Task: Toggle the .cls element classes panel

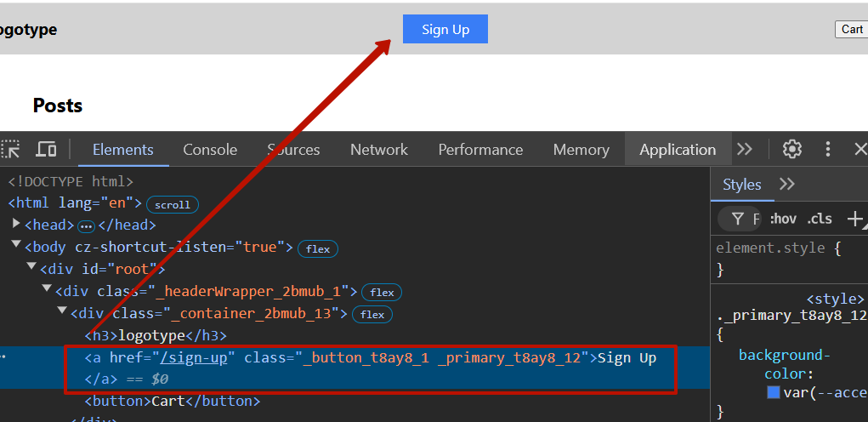Action: pos(820,219)
